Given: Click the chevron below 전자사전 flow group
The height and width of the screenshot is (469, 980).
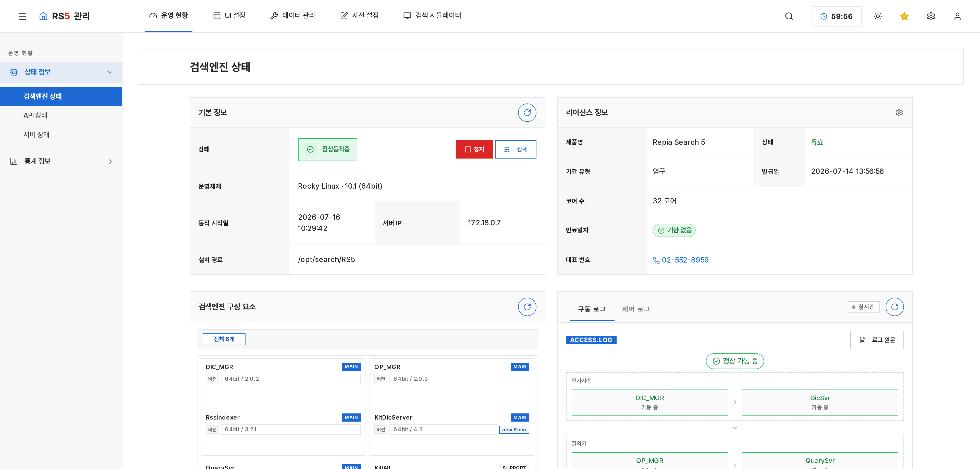Looking at the screenshot, I should click(735, 427).
